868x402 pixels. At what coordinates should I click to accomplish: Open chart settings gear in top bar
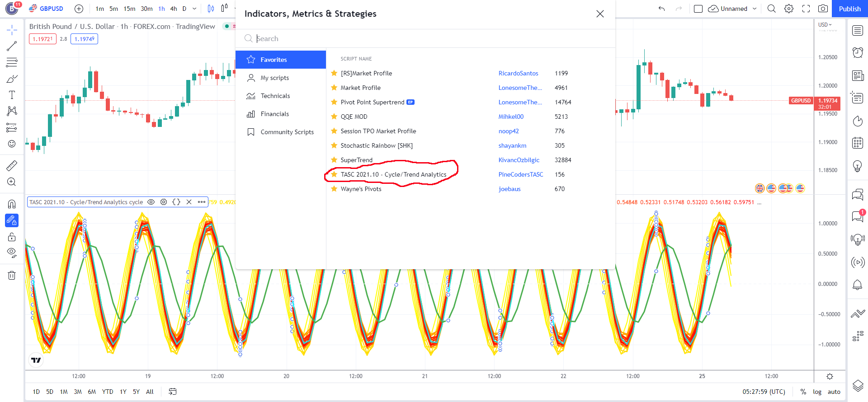pos(789,9)
